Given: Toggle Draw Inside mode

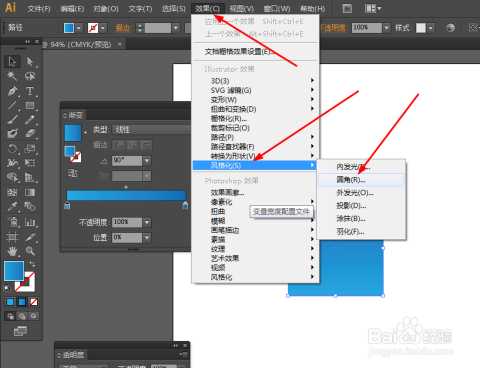Looking at the screenshot, I should tap(34, 316).
